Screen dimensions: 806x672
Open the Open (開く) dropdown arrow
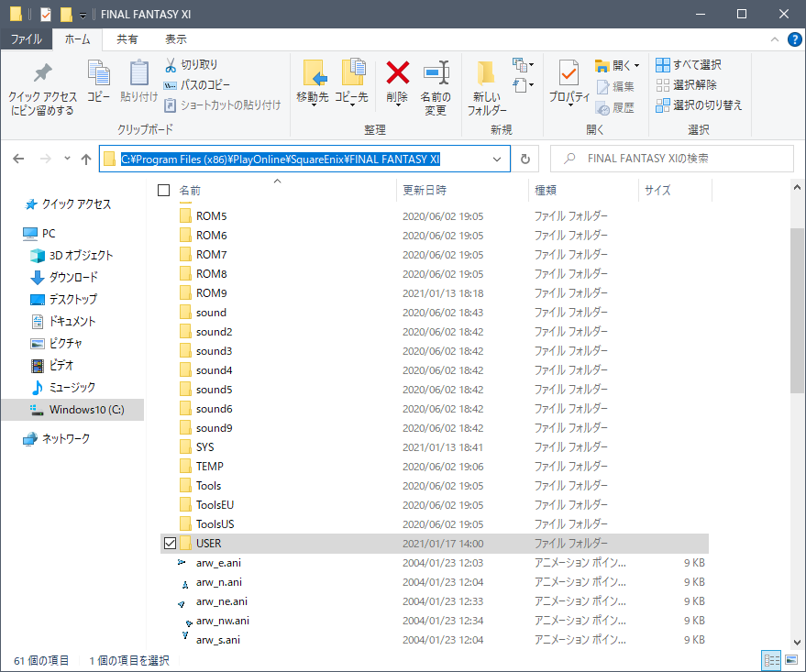(x=636, y=65)
